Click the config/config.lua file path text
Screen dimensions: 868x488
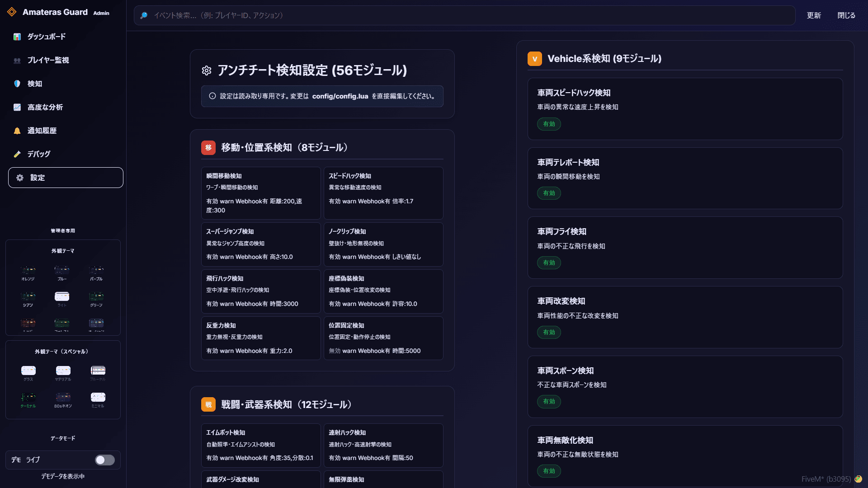click(x=340, y=96)
